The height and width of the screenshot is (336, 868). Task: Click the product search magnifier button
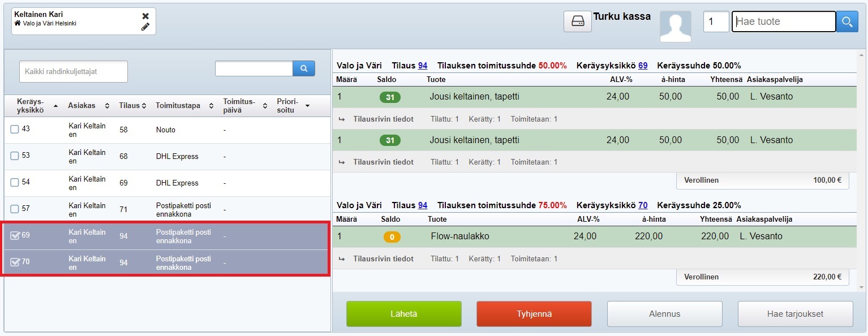[x=847, y=21]
